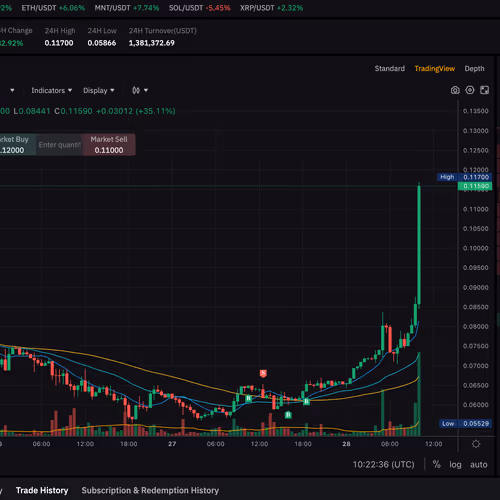Click chart axis settings gear icon
Viewport: 500px width, 500px height.
tap(476, 444)
